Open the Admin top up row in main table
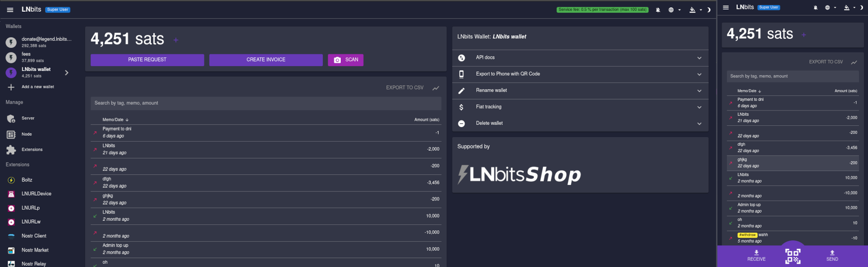This screenshot has width=868, height=267. point(266,249)
